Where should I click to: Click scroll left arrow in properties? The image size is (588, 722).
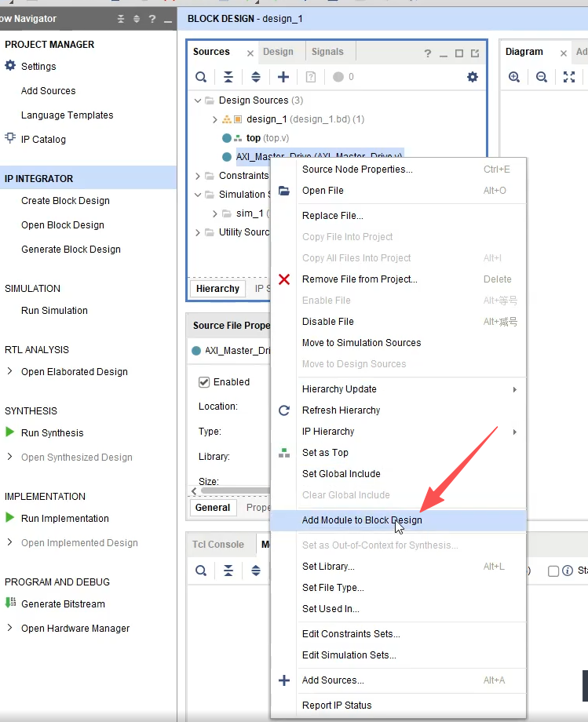click(194, 490)
